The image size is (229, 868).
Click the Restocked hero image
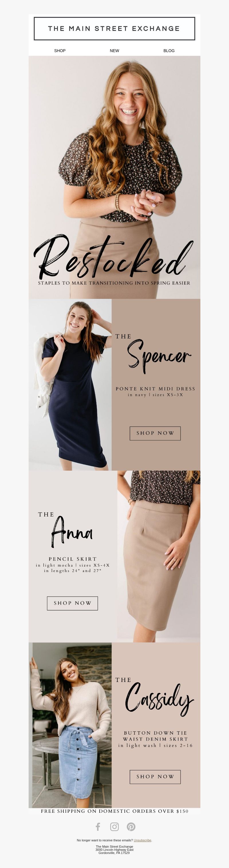(114, 177)
